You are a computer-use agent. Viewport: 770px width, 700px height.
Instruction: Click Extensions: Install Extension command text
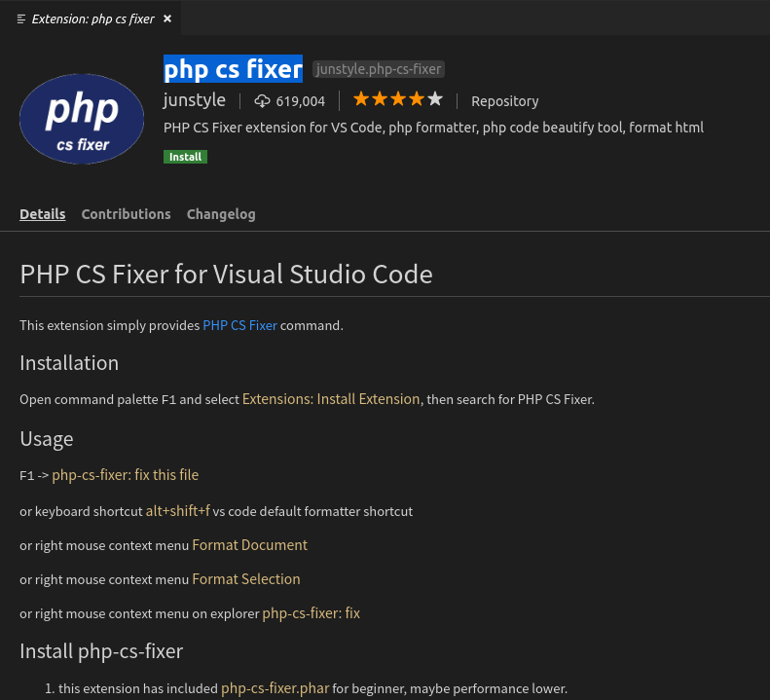click(x=331, y=399)
